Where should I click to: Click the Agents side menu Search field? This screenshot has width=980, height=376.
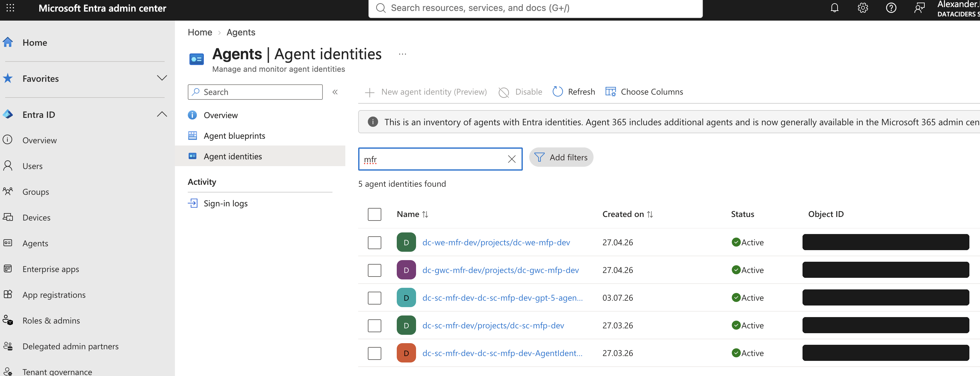point(255,92)
